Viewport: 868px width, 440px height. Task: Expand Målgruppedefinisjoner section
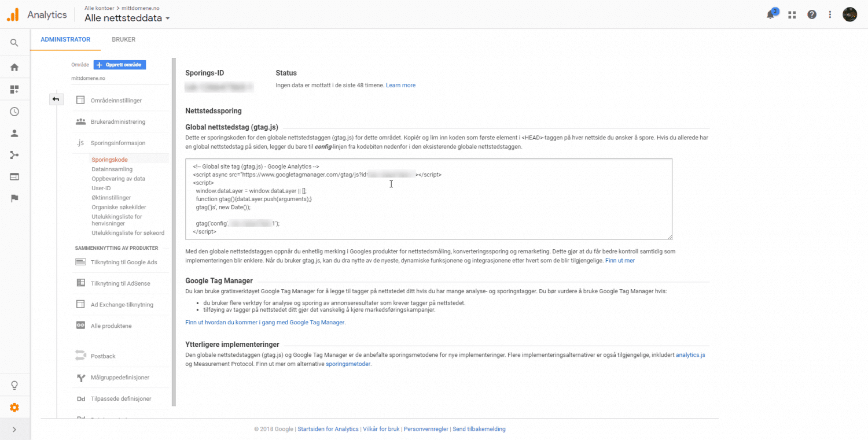pyautogui.click(x=121, y=378)
